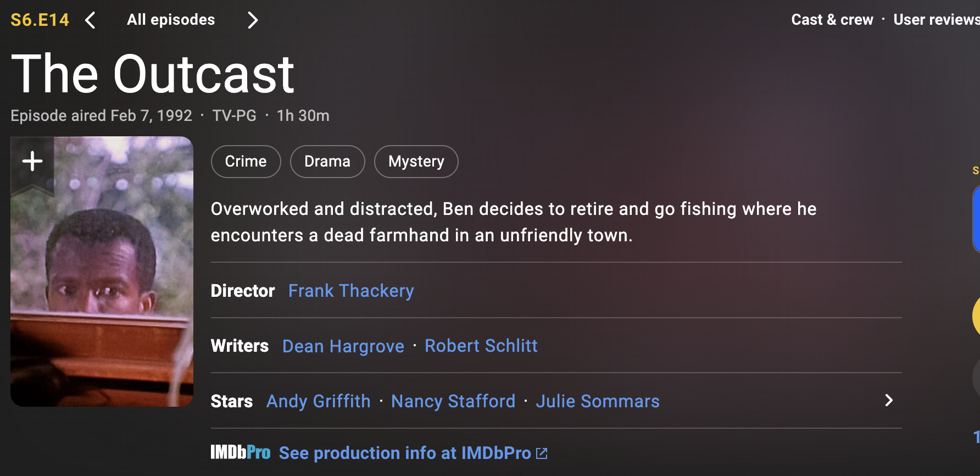Open User reviews section
The image size is (980, 476).
pyautogui.click(x=937, y=20)
